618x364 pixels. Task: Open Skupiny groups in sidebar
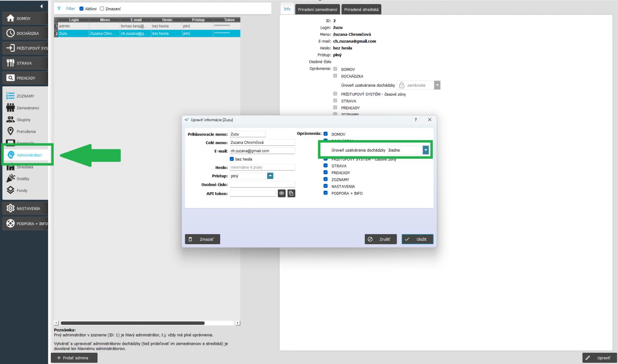click(23, 120)
